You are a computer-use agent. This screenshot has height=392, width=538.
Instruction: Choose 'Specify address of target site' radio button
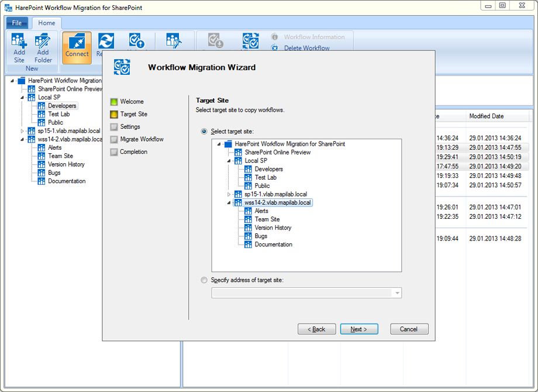(x=204, y=280)
